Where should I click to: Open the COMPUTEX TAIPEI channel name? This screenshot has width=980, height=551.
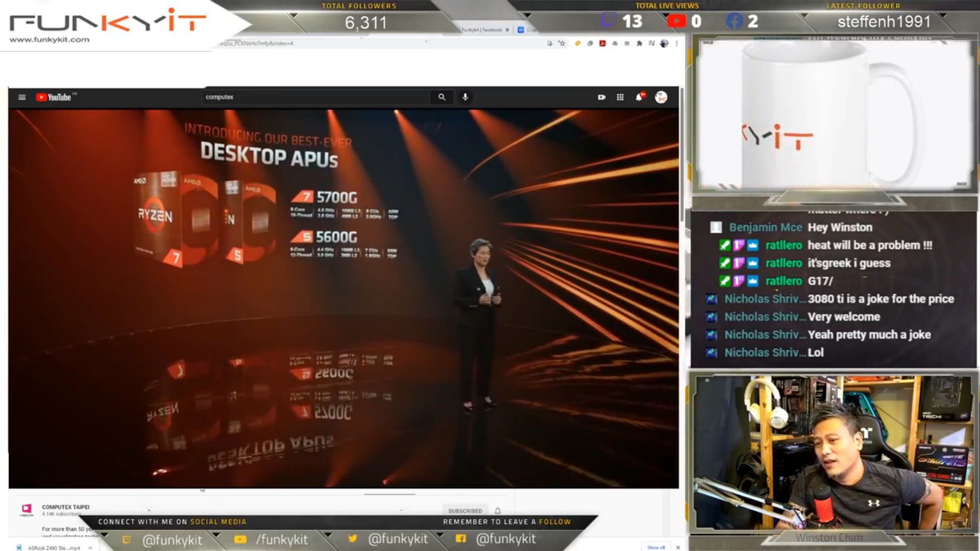(x=65, y=507)
